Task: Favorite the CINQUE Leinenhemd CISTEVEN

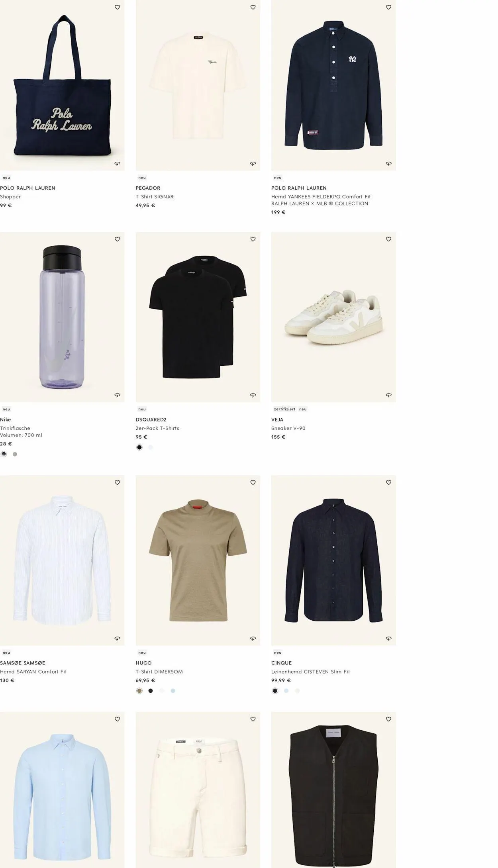Action: tap(389, 482)
